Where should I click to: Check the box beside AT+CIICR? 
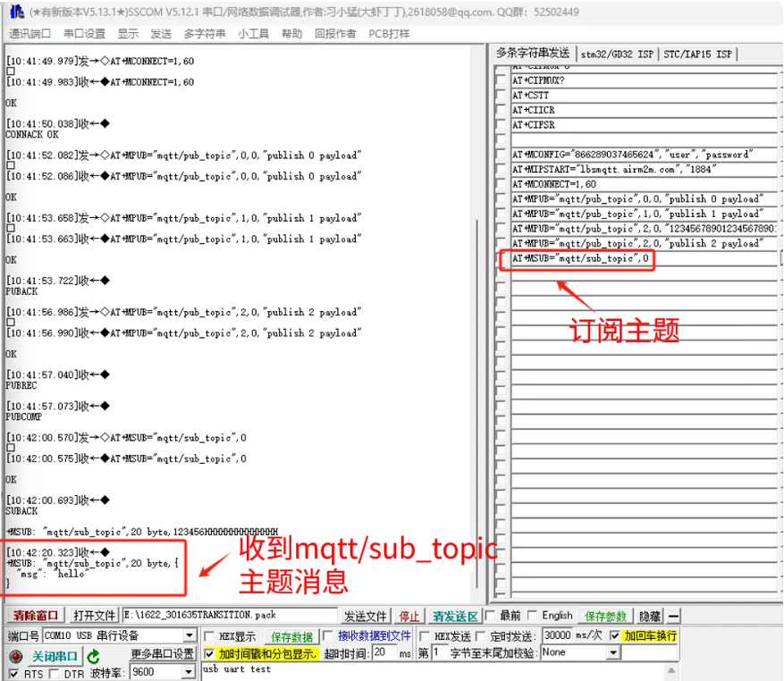pyautogui.click(x=501, y=110)
